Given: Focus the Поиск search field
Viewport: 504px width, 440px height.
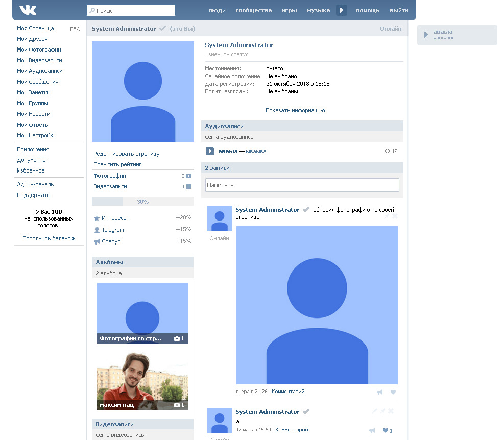Looking at the screenshot, I should click(x=131, y=10).
